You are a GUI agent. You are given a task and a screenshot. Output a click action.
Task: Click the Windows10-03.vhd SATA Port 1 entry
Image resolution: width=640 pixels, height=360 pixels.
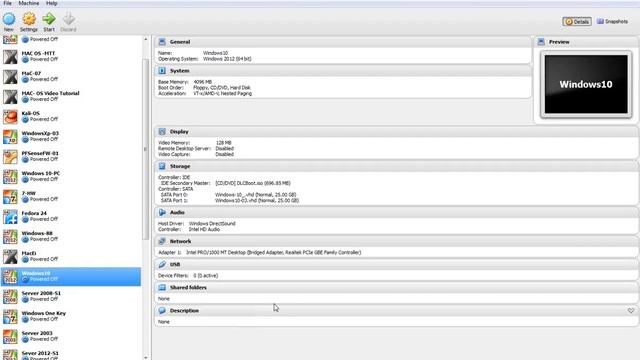[257, 200]
